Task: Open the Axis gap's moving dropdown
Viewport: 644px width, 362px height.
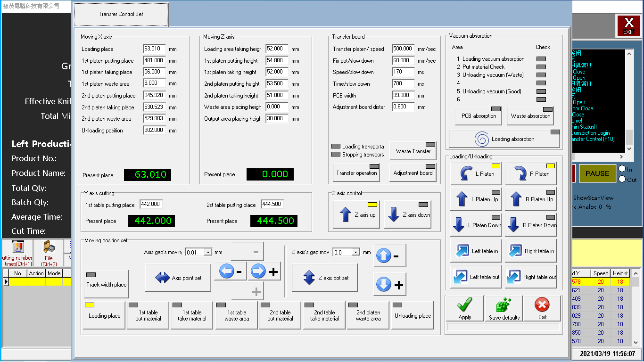Action: click(208, 253)
